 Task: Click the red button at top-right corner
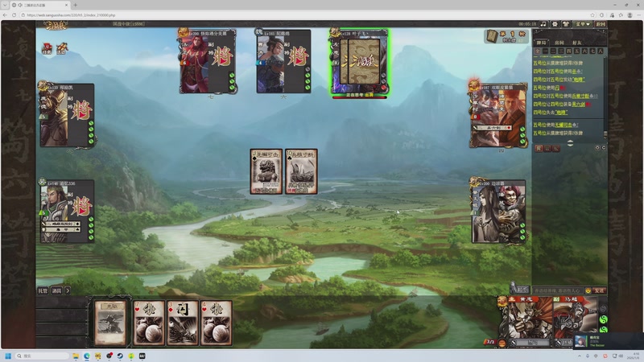click(x=601, y=24)
